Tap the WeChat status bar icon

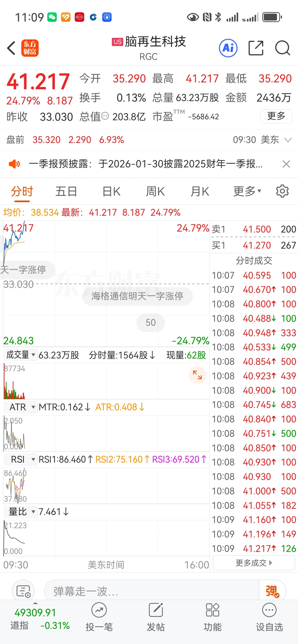52,17
